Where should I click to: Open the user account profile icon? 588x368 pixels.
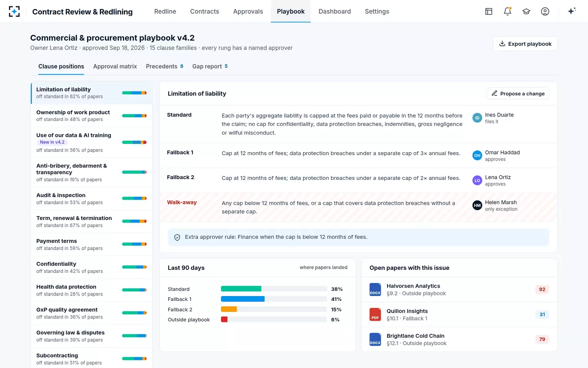click(x=545, y=11)
